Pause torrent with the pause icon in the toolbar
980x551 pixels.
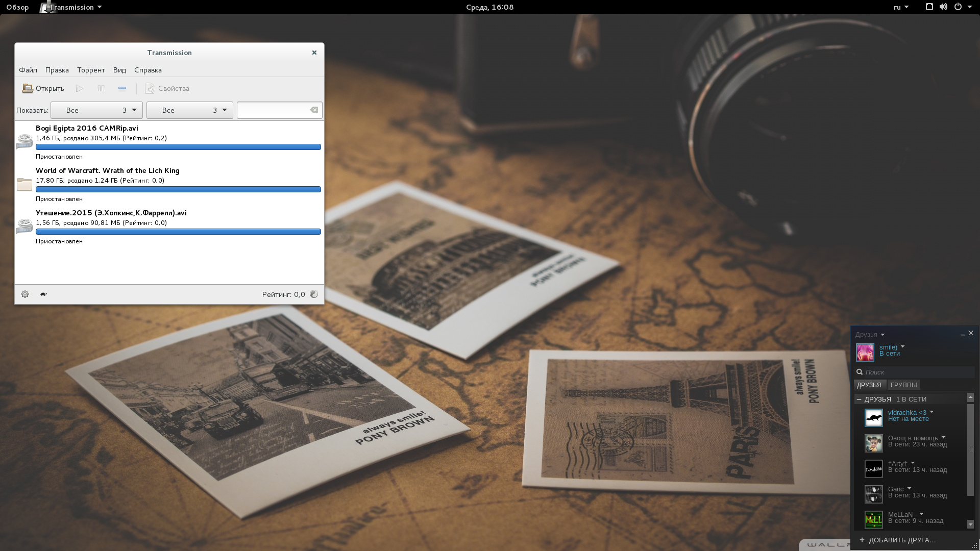pos(101,88)
